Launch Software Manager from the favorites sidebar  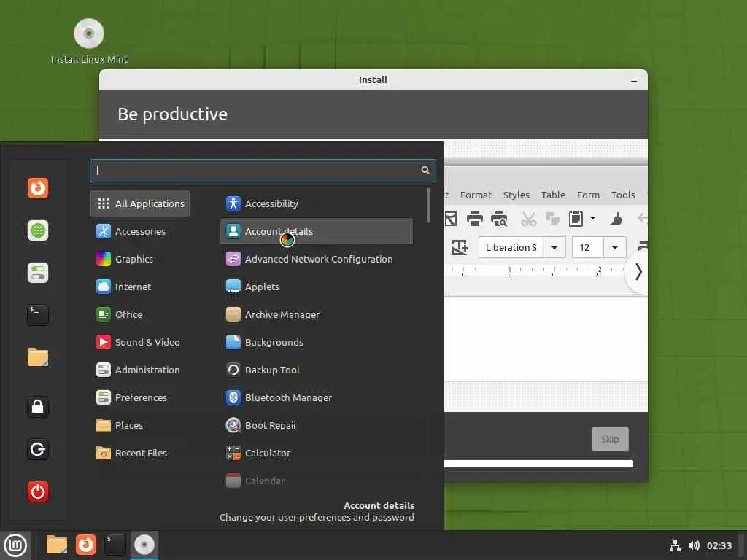coord(38,230)
